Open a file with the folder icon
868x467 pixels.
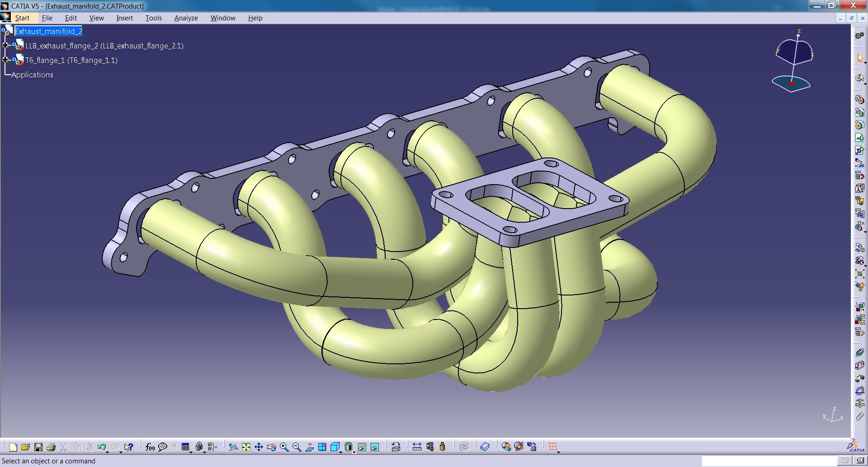tap(25, 447)
